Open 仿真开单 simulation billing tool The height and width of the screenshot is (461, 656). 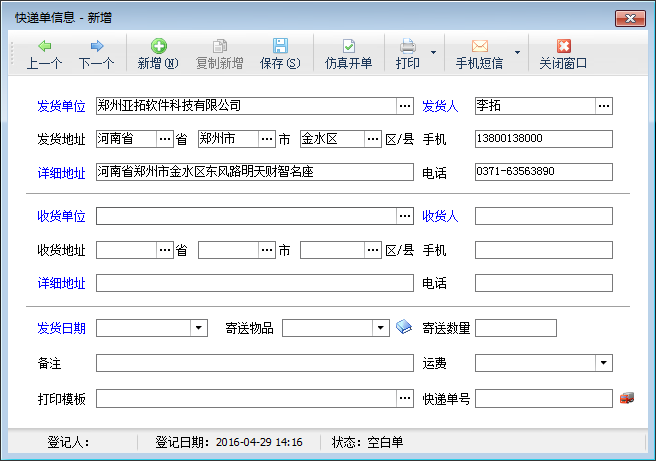point(348,46)
